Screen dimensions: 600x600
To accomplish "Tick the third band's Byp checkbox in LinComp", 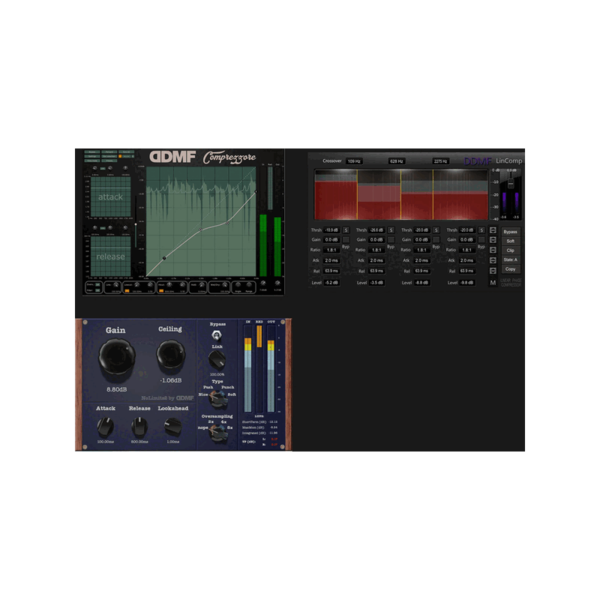I will [x=436, y=240].
